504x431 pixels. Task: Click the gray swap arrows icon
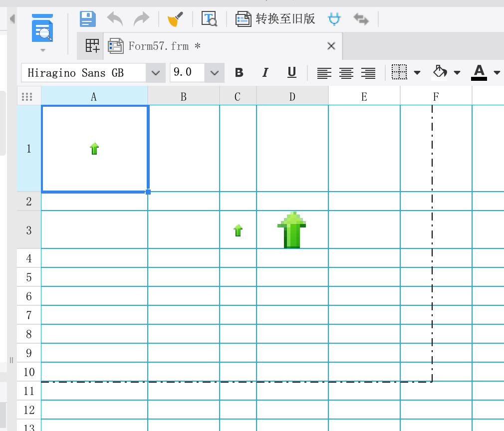point(361,19)
